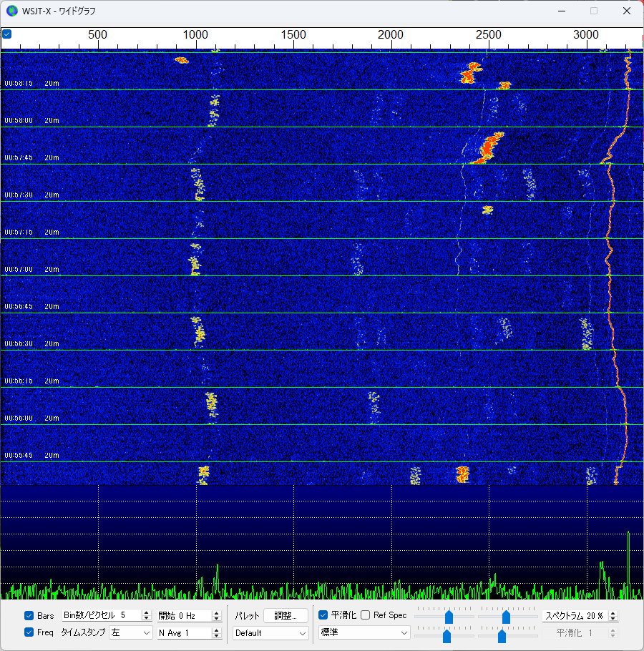Viewport: 644px width, 651px height.
Task: Increase N Avg with its up arrow
Action: tap(216, 630)
